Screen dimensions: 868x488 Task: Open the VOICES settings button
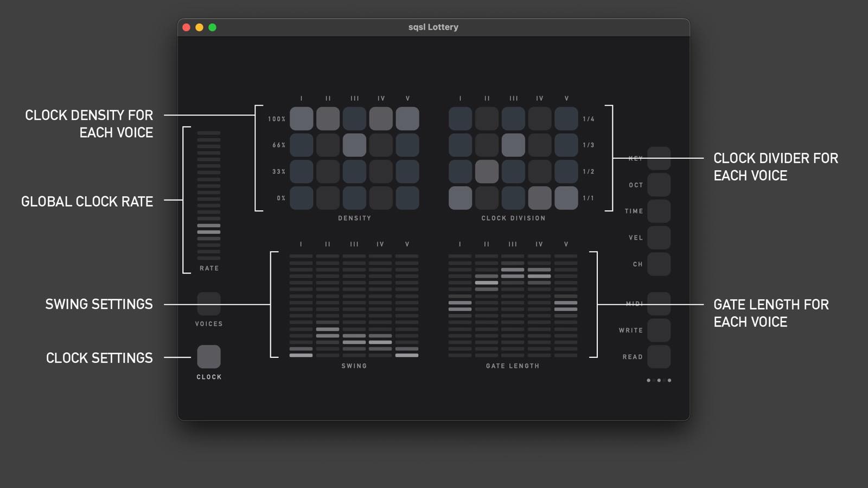point(209,304)
